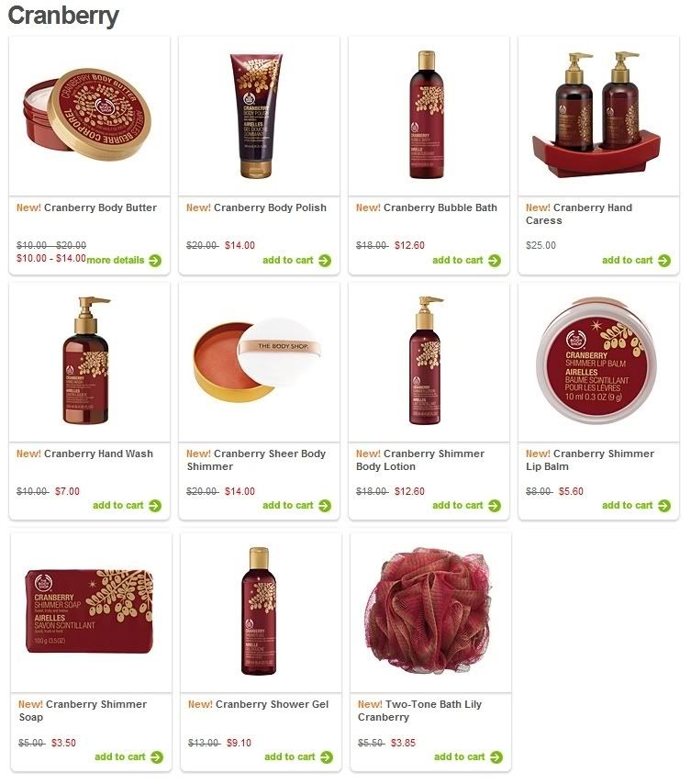Click green arrow icon for Cranberry Hand Wash

pos(155,506)
